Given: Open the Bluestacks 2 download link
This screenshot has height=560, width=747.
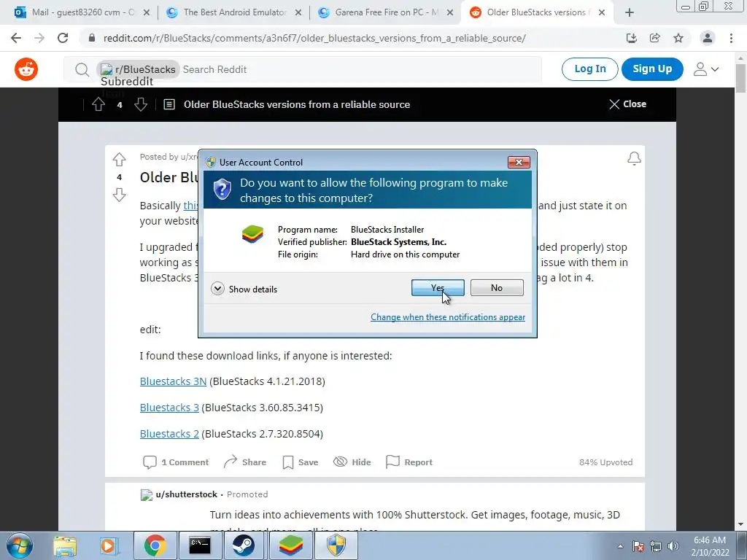Looking at the screenshot, I should [x=169, y=434].
